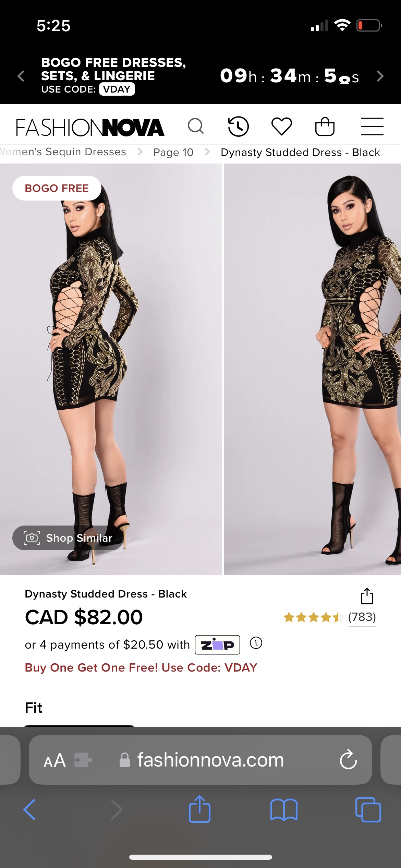
Task: Show Zip payment info icon
Action: (x=256, y=643)
